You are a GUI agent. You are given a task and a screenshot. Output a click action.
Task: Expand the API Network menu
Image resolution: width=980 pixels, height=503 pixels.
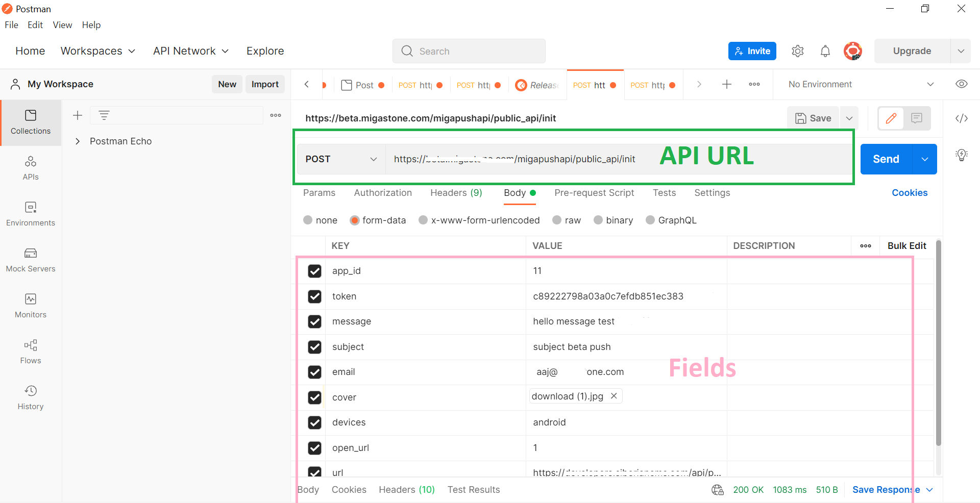191,51
